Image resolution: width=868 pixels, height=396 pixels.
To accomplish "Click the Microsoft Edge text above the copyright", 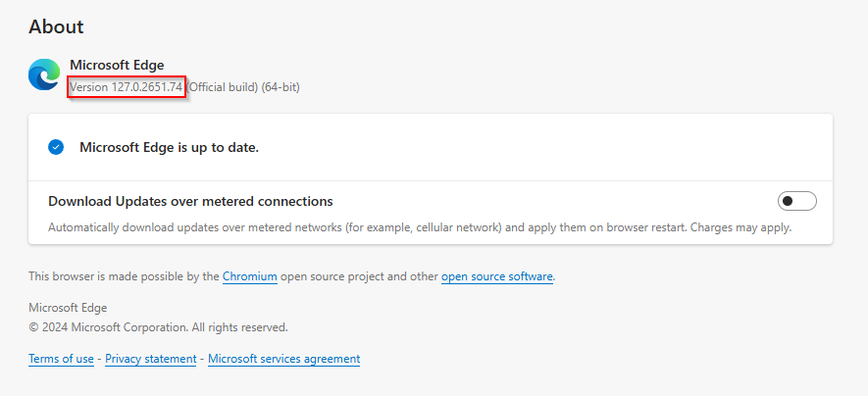I will coord(68,308).
